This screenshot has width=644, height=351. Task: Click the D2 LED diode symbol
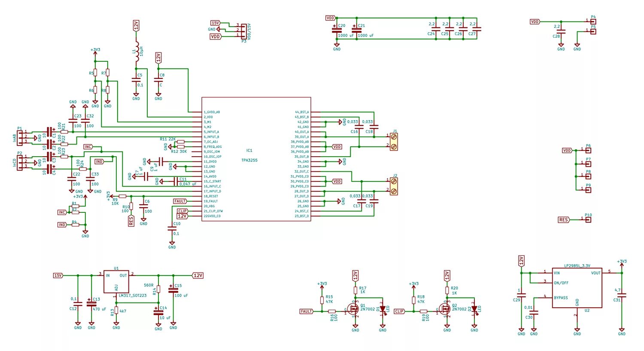pos(474,309)
